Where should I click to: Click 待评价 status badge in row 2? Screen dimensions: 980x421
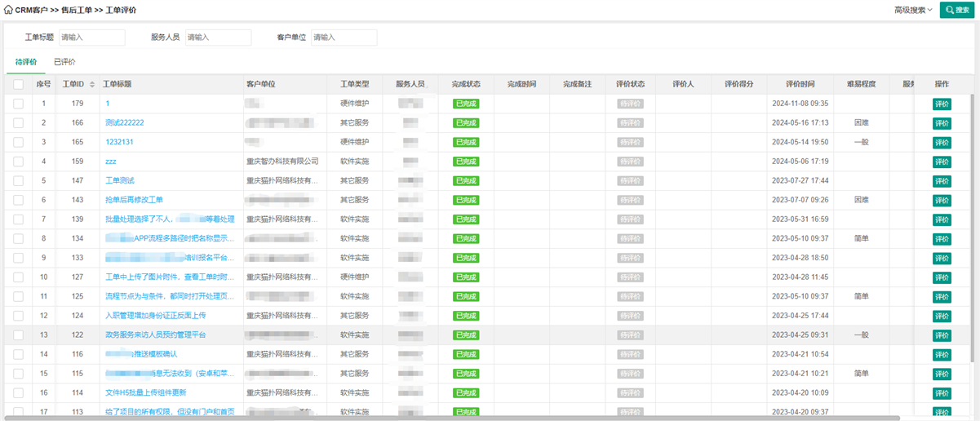pos(630,123)
